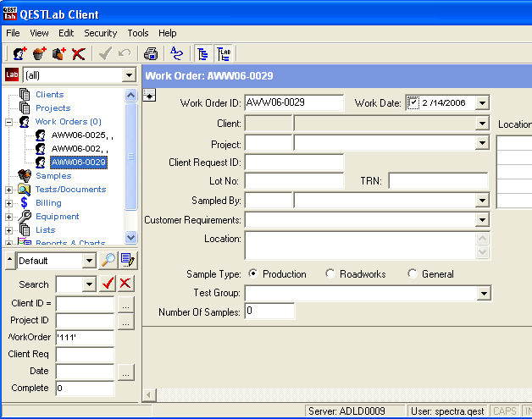Click the red X delete toolbar icon
The width and height of the screenshot is (532, 419).
pyautogui.click(x=79, y=54)
